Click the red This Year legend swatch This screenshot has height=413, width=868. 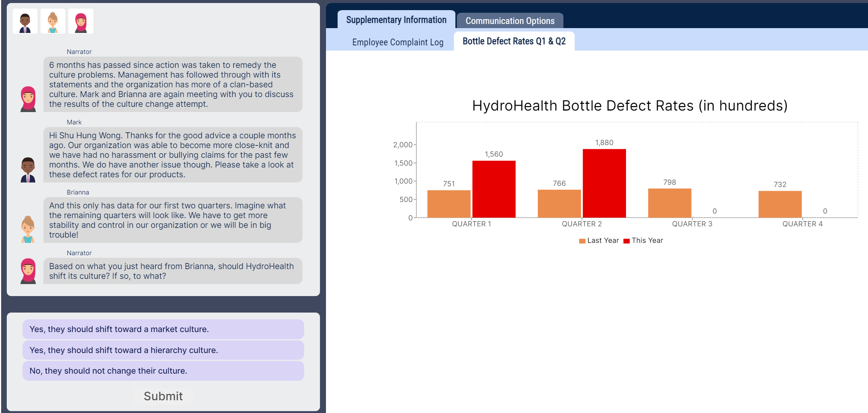click(626, 241)
